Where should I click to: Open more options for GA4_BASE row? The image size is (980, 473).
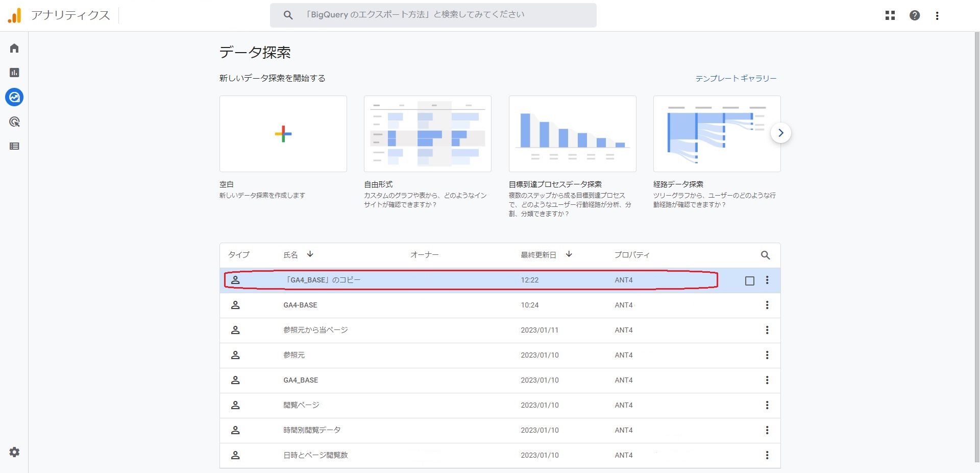[x=767, y=380]
